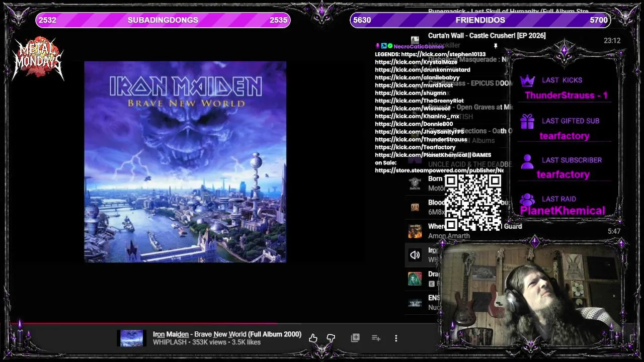This screenshot has height=362, width=644.
Task: Click the person icon for Last Subscriber
Action: point(527,161)
